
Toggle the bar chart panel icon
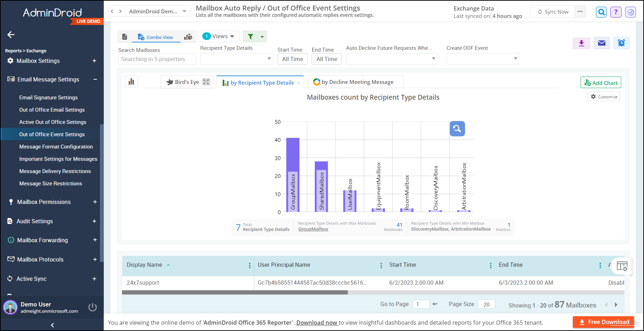click(x=131, y=82)
